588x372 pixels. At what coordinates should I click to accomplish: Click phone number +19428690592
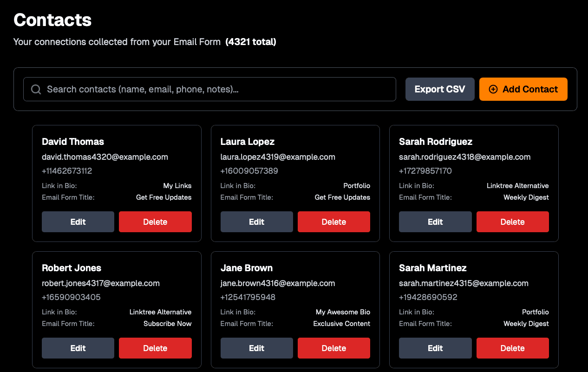[x=428, y=297]
